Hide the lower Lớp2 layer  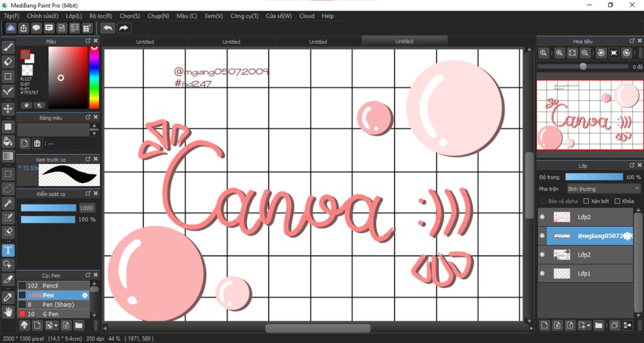[542, 255]
